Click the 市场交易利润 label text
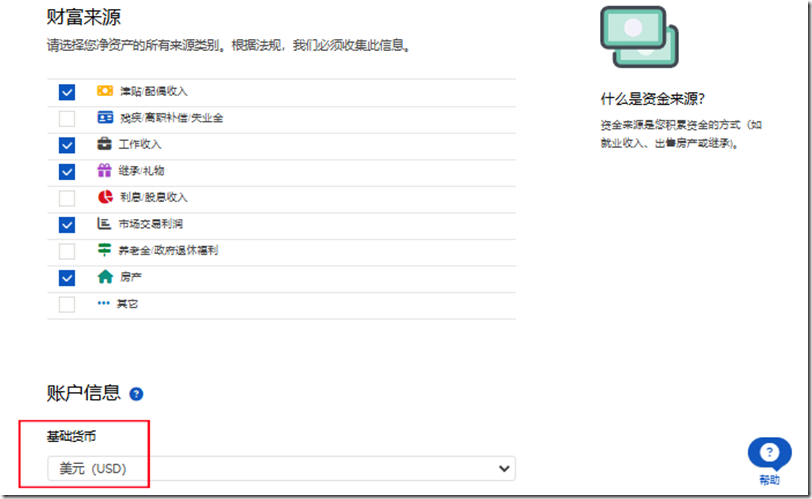The height and width of the screenshot is (499, 812). (x=150, y=224)
